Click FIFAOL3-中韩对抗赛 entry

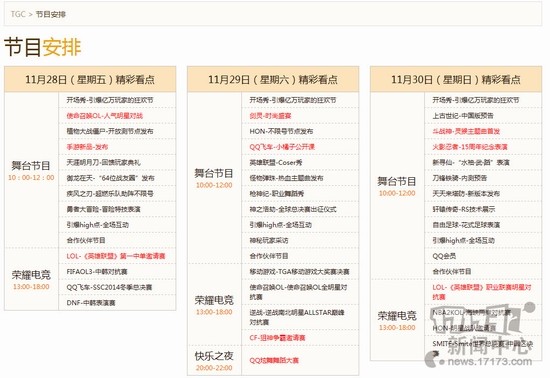pos(97,272)
